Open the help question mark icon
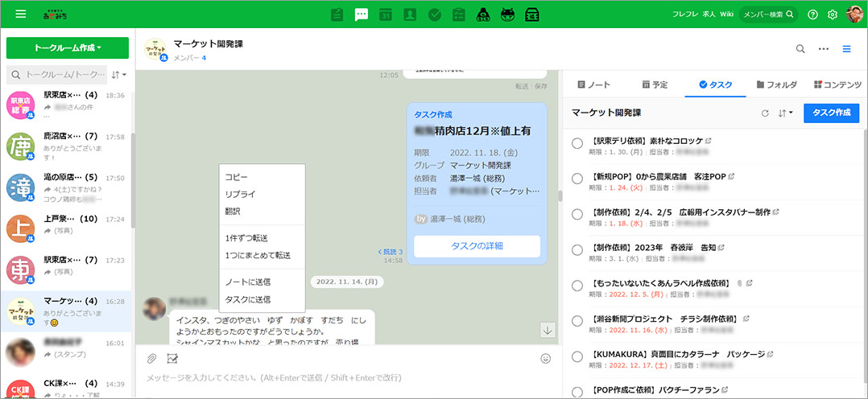The width and height of the screenshot is (868, 399). pyautogui.click(x=812, y=14)
